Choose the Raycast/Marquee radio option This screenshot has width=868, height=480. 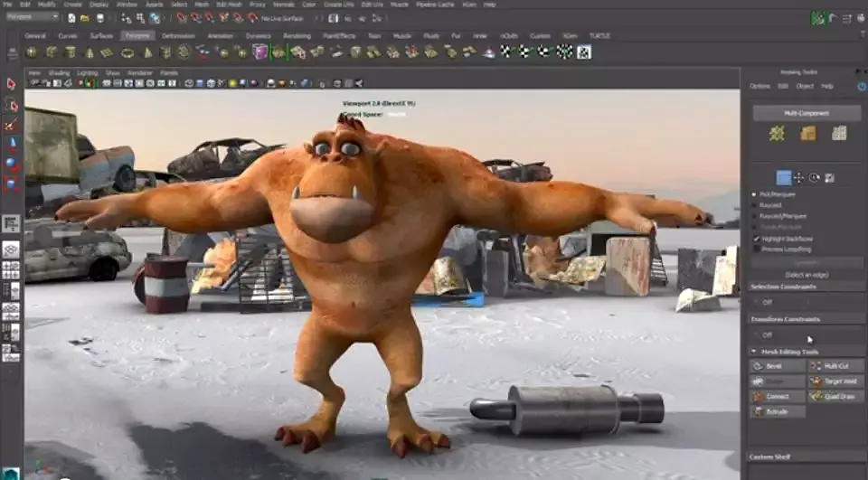(754, 216)
